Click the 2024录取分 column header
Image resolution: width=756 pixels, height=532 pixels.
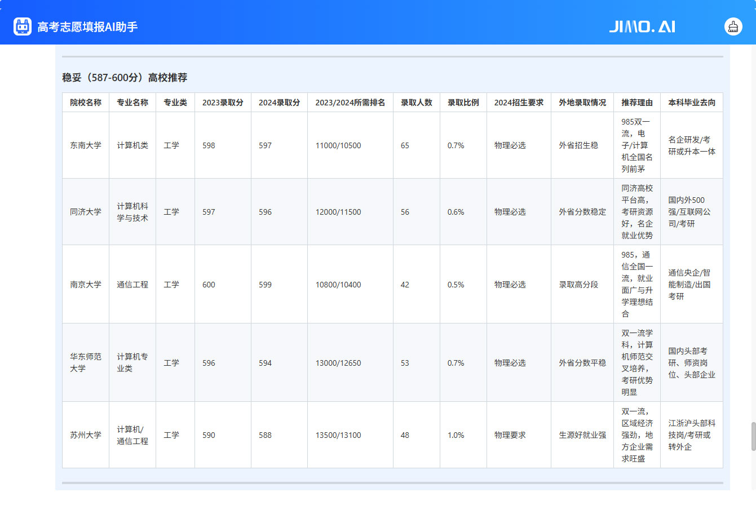[279, 103]
